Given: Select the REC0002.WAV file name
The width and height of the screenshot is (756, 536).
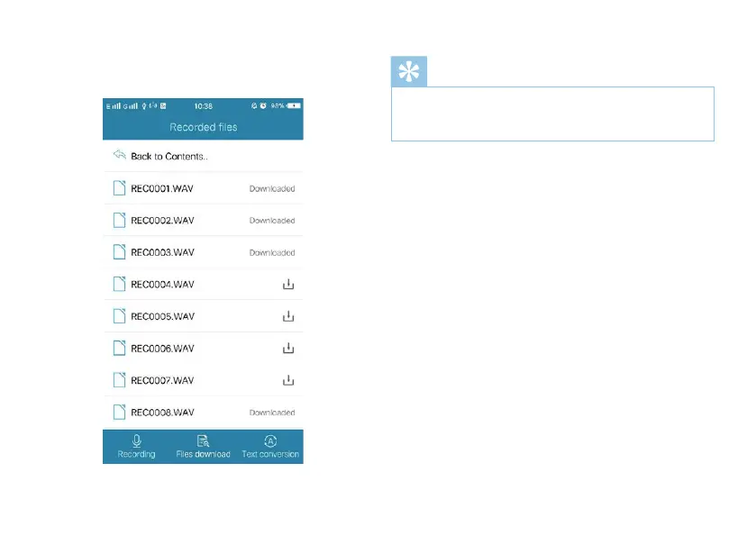Looking at the screenshot, I should click(162, 221).
